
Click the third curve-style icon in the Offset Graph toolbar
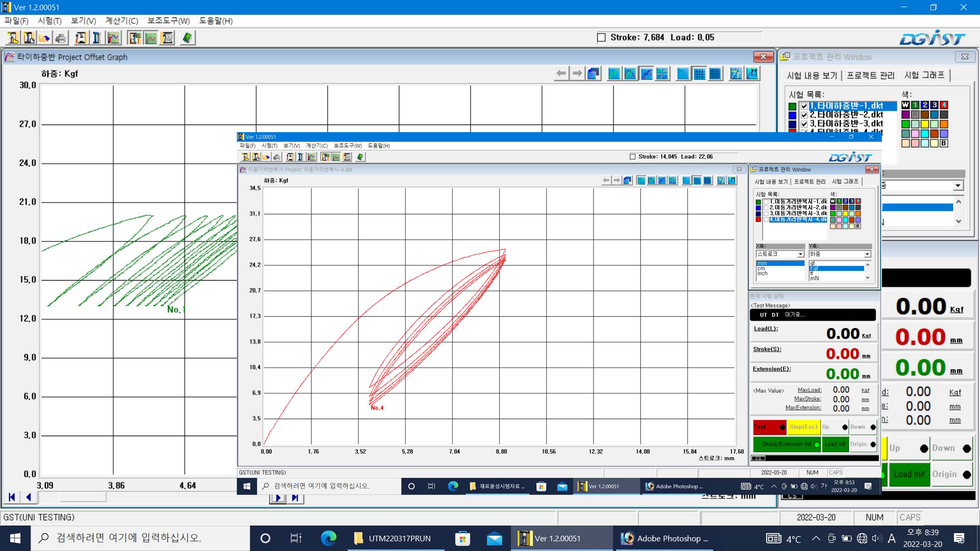(646, 73)
